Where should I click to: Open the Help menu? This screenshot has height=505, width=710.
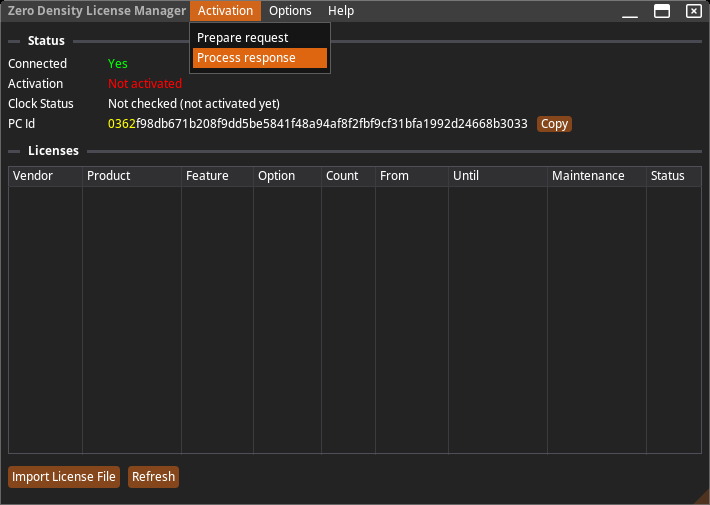341,11
